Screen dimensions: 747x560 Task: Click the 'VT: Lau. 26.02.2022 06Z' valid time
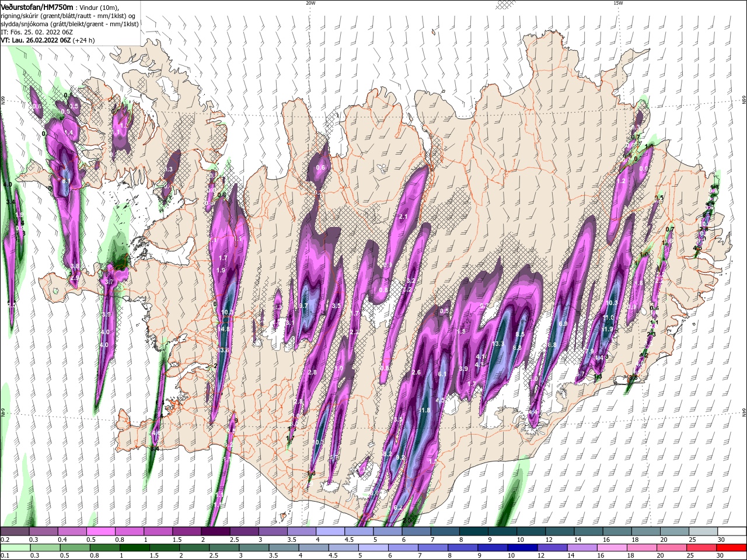click(x=36, y=40)
